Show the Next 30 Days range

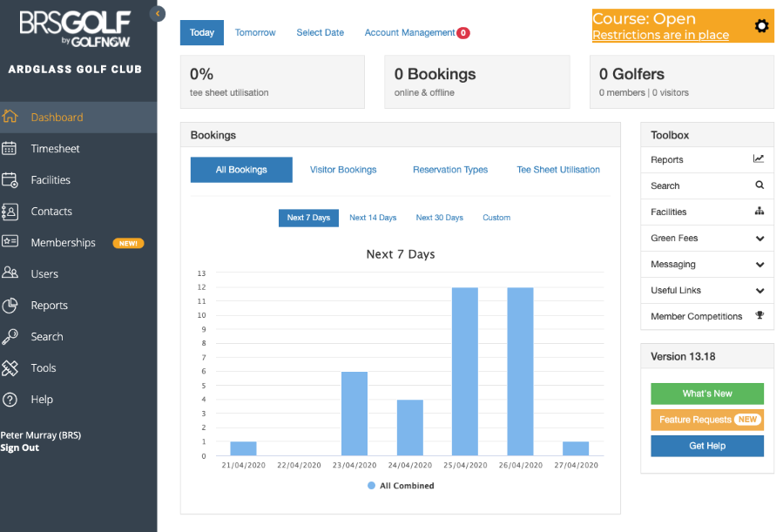click(x=440, y=218)
